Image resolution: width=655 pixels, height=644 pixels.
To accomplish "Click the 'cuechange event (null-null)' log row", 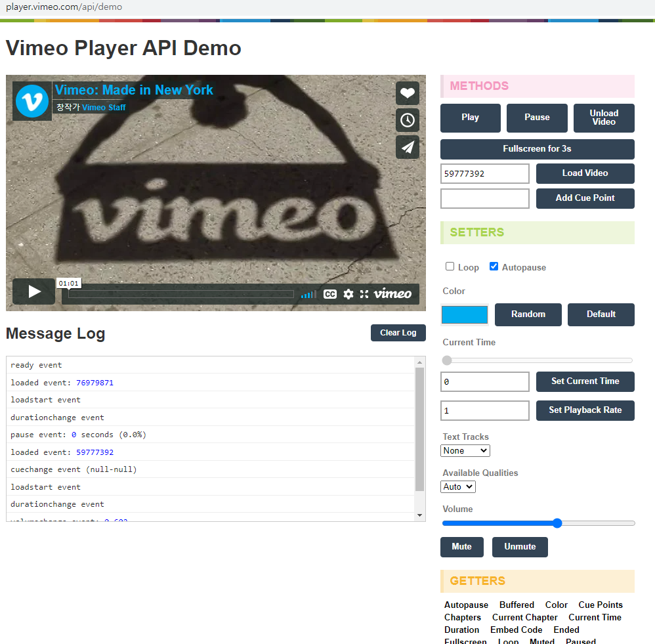I will pos(211,470).
